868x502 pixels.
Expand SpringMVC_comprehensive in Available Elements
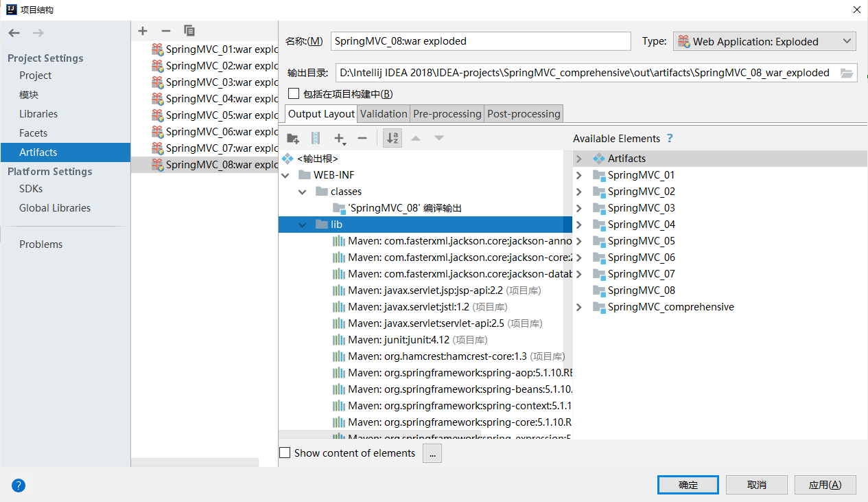(x=579, y=307)
